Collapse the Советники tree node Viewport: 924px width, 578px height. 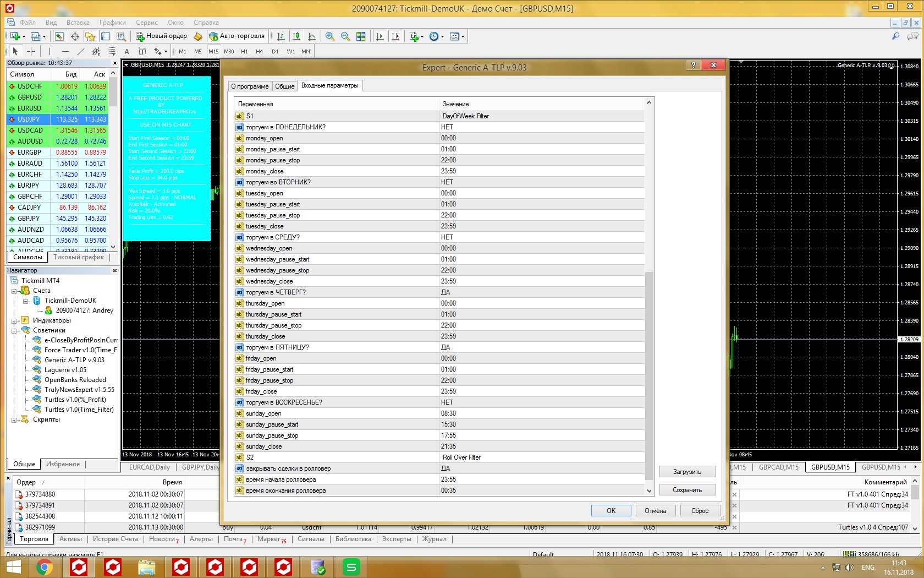[14, 330]
